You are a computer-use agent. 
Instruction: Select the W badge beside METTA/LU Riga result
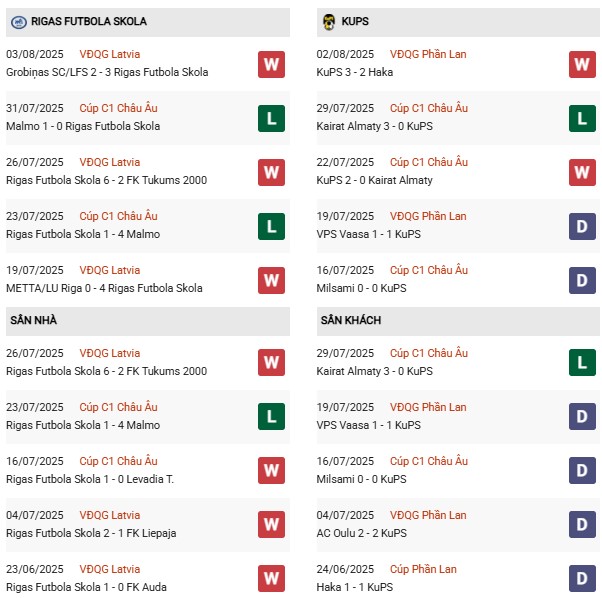pyautogui.click(x=271, y=280)
